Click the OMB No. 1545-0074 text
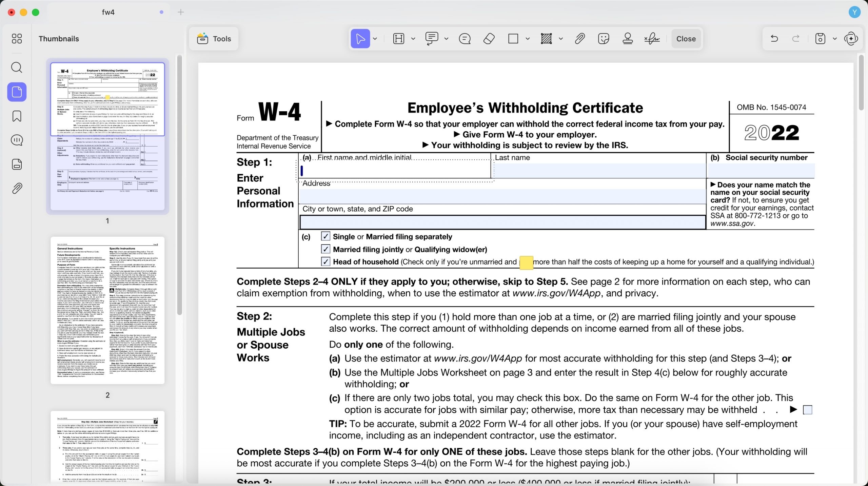Screen dimensions: 868x486 coord(771,107)
